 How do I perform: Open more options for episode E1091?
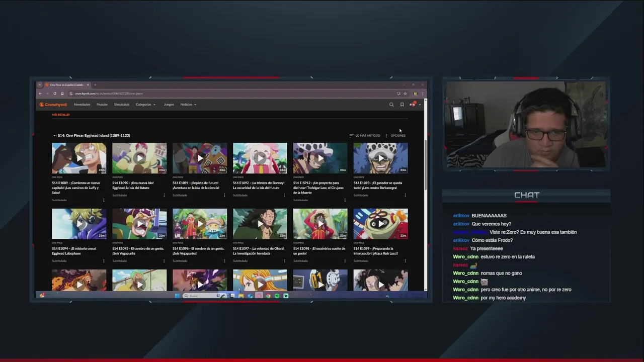tap(224, 195)
